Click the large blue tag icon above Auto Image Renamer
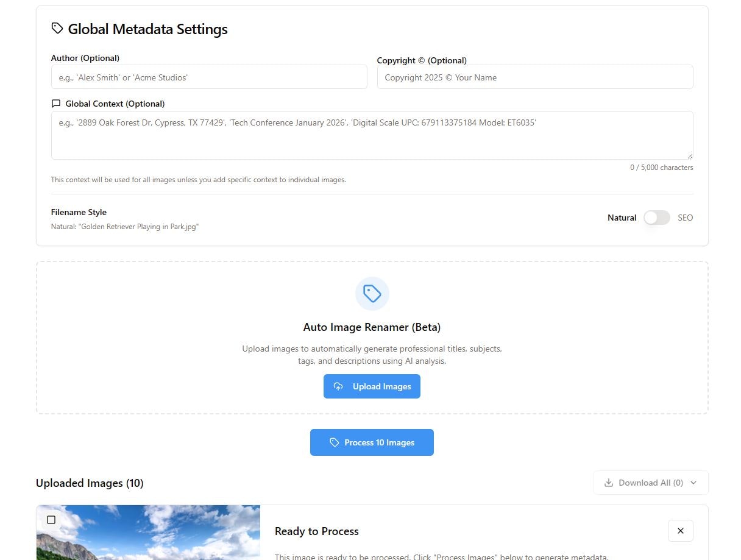This screenshot has width=741, height=560. coord(372,294)
